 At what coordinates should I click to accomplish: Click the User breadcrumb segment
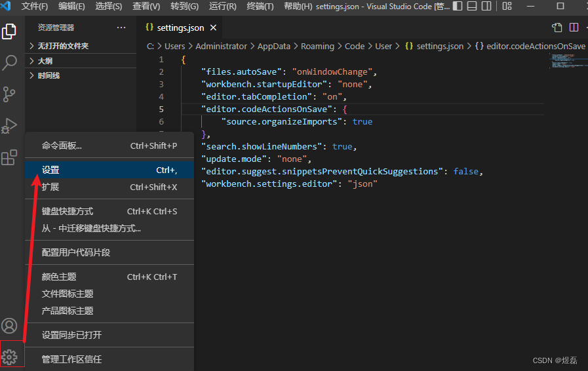tap(383, 46)
